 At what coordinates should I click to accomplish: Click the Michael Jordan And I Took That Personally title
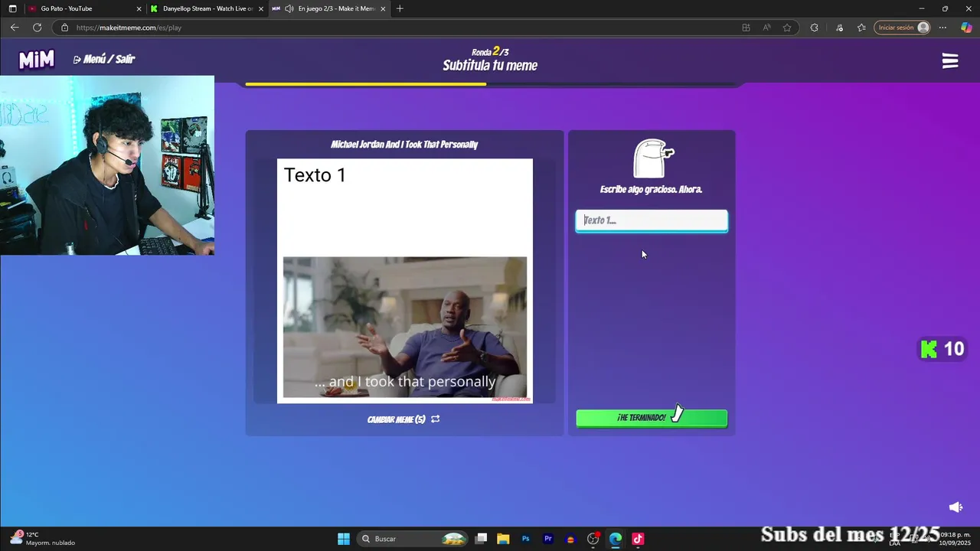[x=404, y=145]
